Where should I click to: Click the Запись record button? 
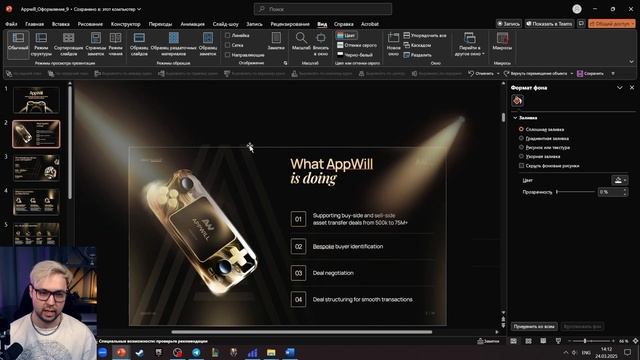point(509,24)
